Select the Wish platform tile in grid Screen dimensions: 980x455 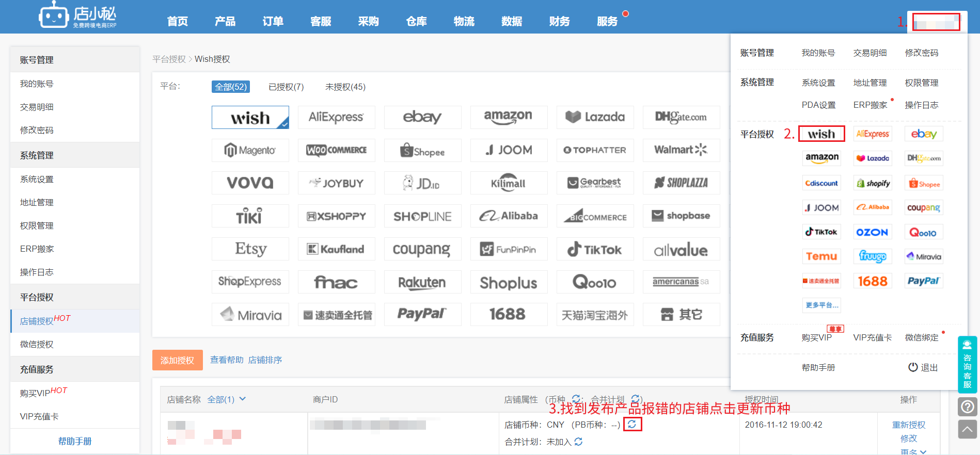pyautogui.click(x=250, y=117)
